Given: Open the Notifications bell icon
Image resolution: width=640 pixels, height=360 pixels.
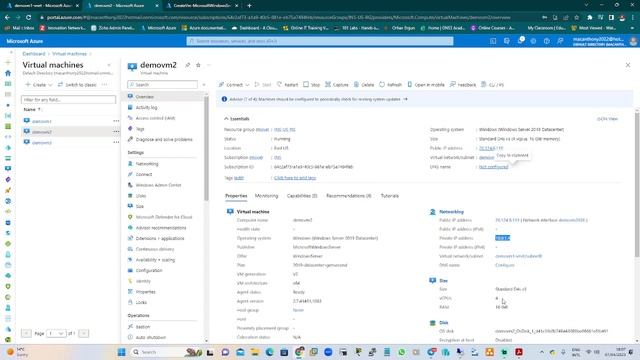Looking at the screenshot, I should (520, 41).
